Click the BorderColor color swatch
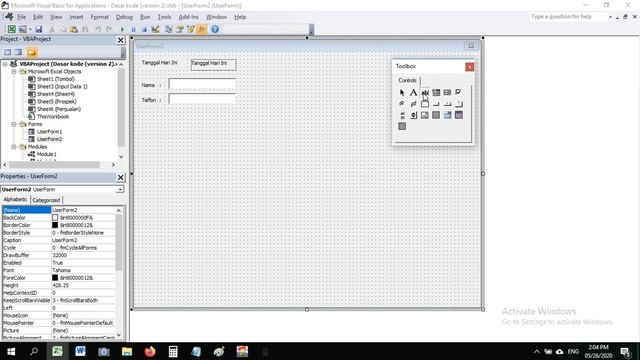 (x=55, y=225)
